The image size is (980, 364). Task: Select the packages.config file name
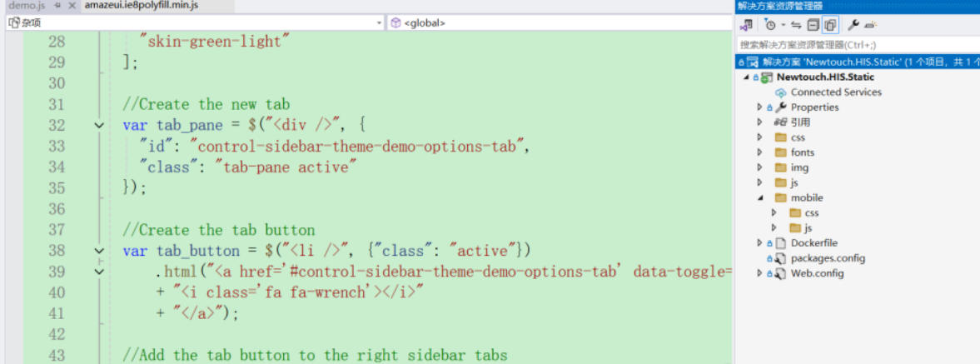pyautogui.click(x=828, y=258)
